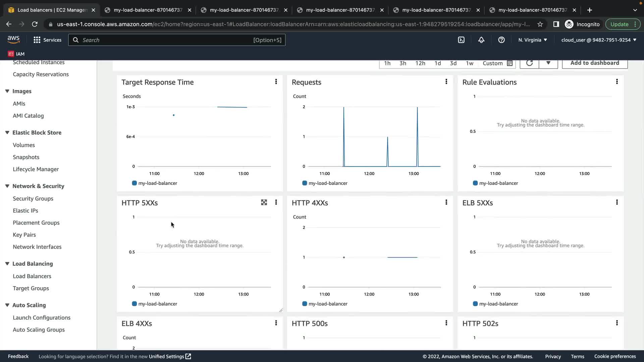Open the notifications bell

click(481, 40)
